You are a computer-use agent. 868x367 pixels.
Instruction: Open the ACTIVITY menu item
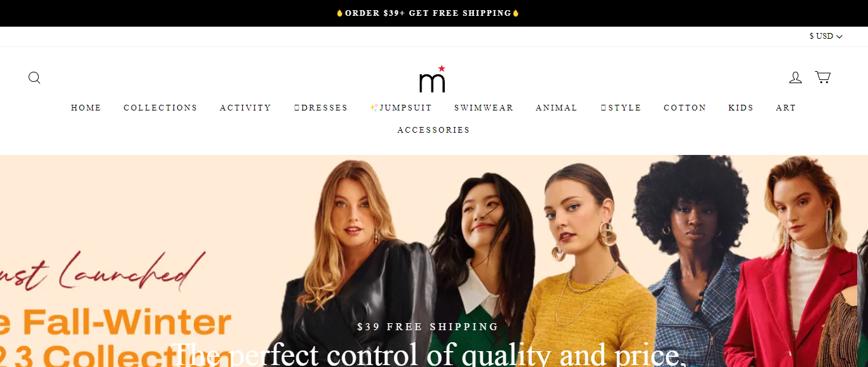point(246,108)
